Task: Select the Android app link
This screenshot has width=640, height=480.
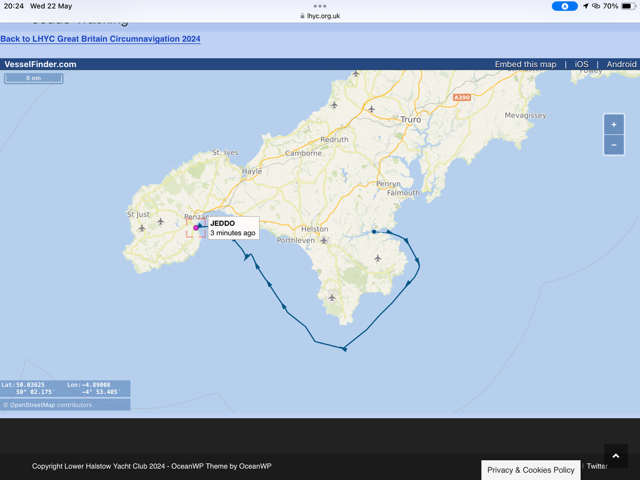Action: click(621, 64)
